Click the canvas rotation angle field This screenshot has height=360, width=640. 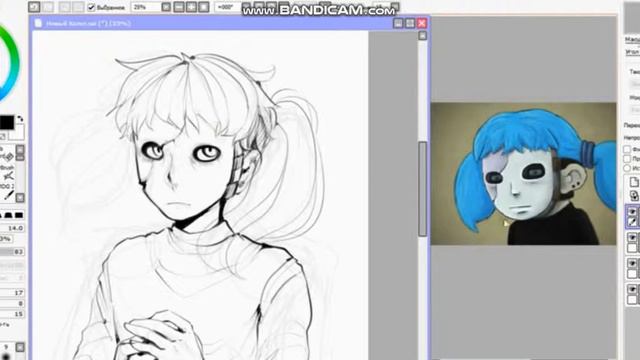pos(227,7)
